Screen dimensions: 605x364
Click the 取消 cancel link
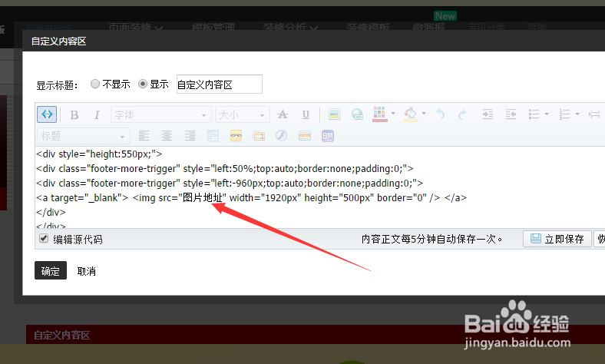pyautogui.click(x=87, y=271)
